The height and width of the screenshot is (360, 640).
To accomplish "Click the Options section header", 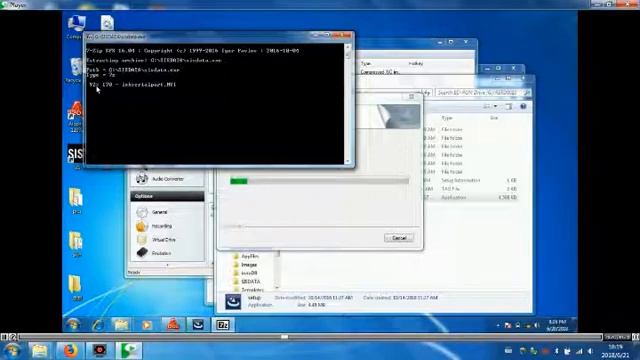I will (x=167, y=196).
